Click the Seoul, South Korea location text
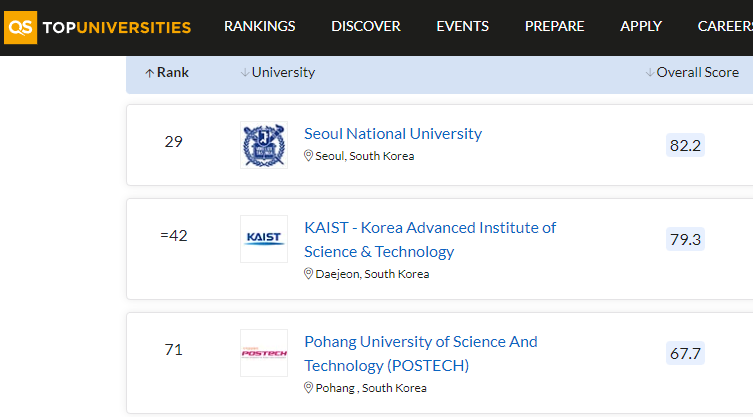This screenshot has height=417, width=753. [x=364, y=156]
